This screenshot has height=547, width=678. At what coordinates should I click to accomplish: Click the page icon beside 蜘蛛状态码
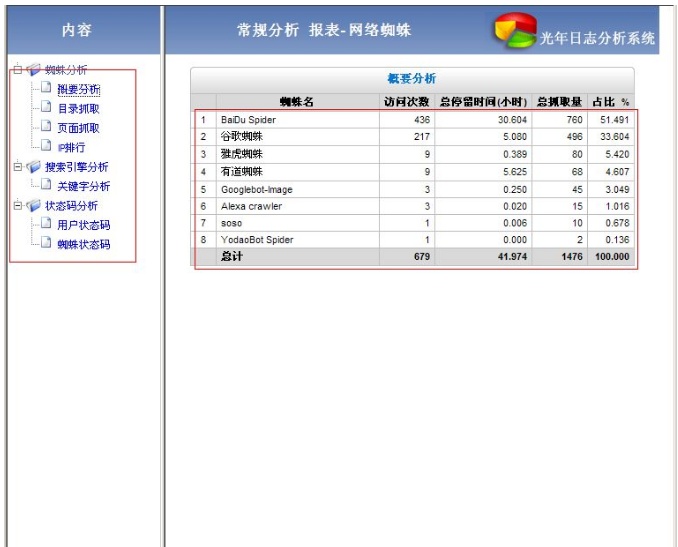pyautogui.click(x=45, y=244)
